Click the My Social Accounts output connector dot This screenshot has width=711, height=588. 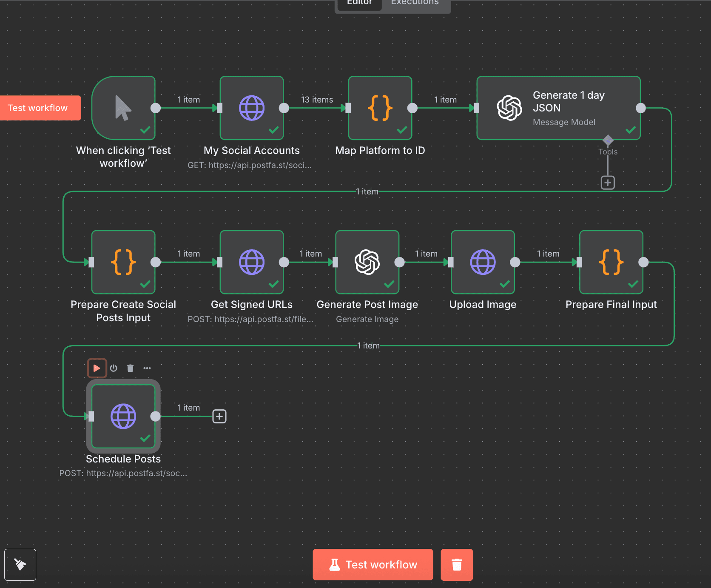pos(284,108)
